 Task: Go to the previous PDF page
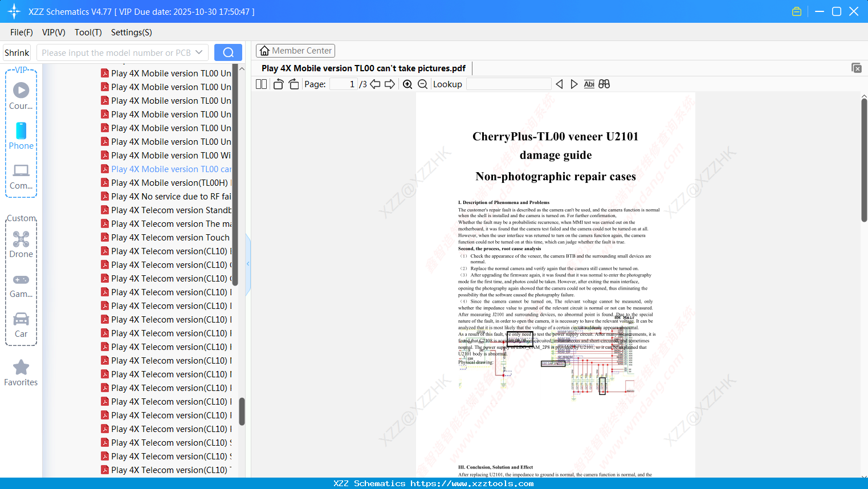(375, 84)
